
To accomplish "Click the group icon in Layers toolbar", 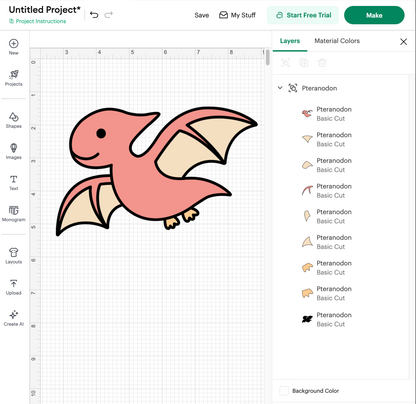I will coord(286,63).
